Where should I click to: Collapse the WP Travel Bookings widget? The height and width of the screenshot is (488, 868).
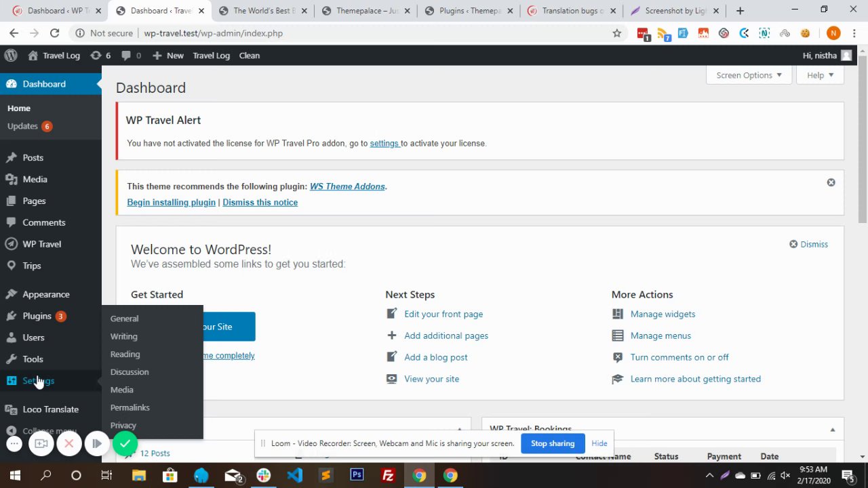pos(832,430)
